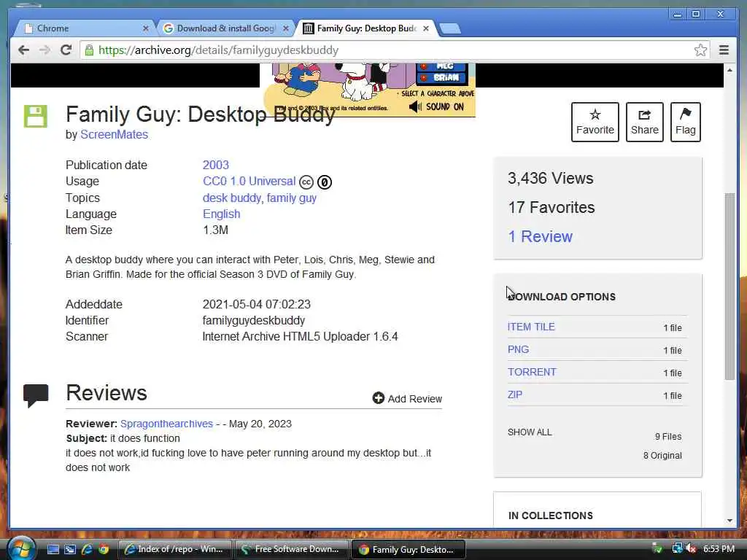
Task: Click the 17 Favorites text
Action: (x=551, y=208)
